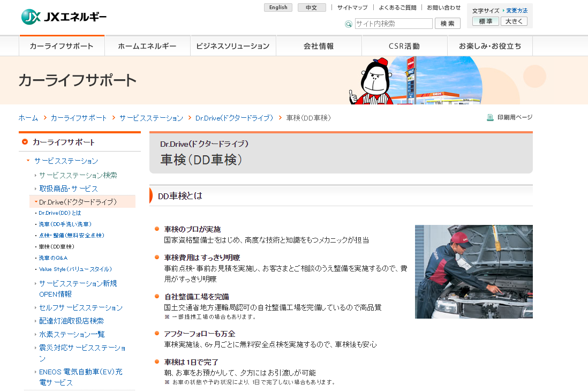588x392 pixels.
Task: Open the サイトマップ link in header
Action: (x=352, y=7)
